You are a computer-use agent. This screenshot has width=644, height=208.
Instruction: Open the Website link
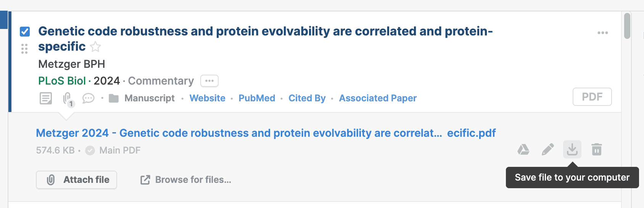coord(208,98)
